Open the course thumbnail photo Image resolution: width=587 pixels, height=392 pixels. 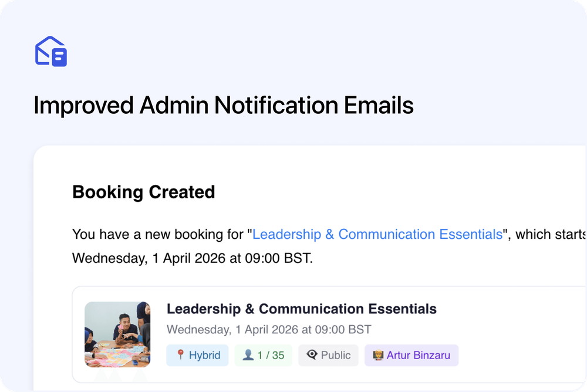(117, 334)
